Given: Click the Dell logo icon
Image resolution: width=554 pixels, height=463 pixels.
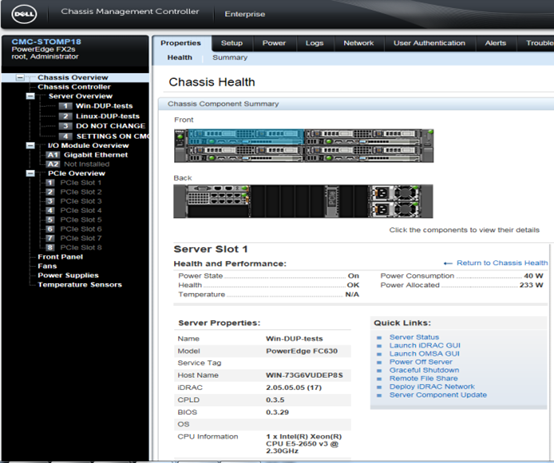Looking at the screenshot, I should pyautogui.click(x=24, y=14).
